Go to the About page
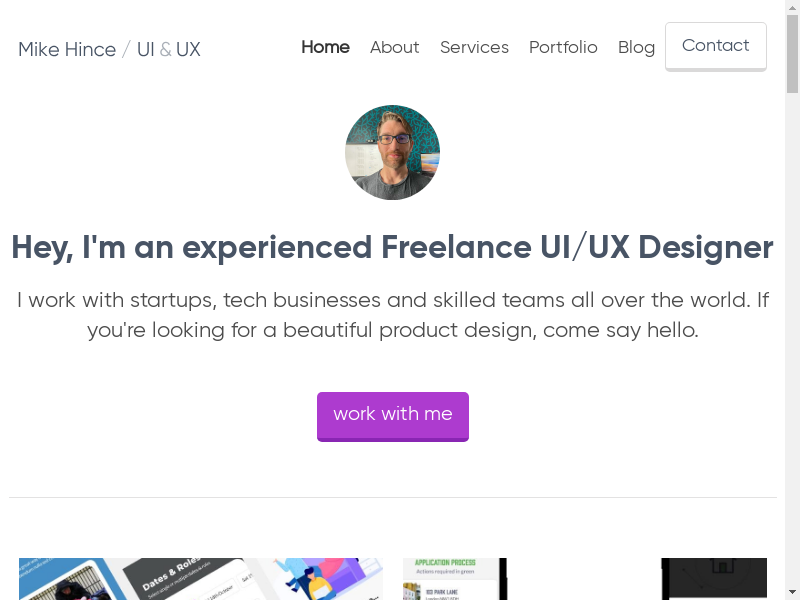Image resolution: width=800 pixels, height=600 pixels. coord(394,47)
